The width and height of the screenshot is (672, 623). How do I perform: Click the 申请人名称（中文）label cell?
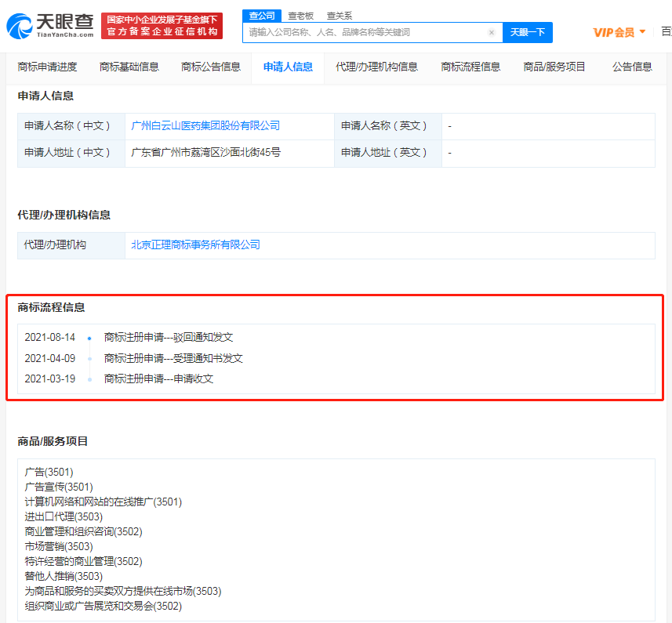click(x=71, y=126)
